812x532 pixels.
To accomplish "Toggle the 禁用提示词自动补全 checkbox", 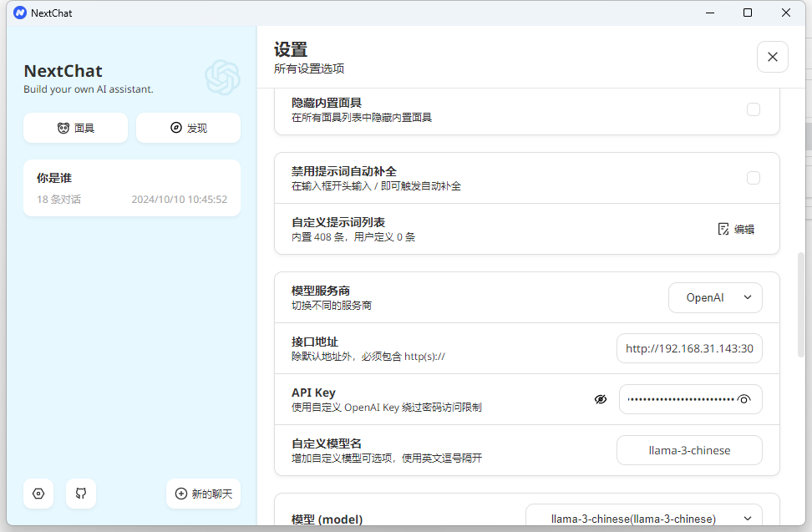I will coord(754,178).
